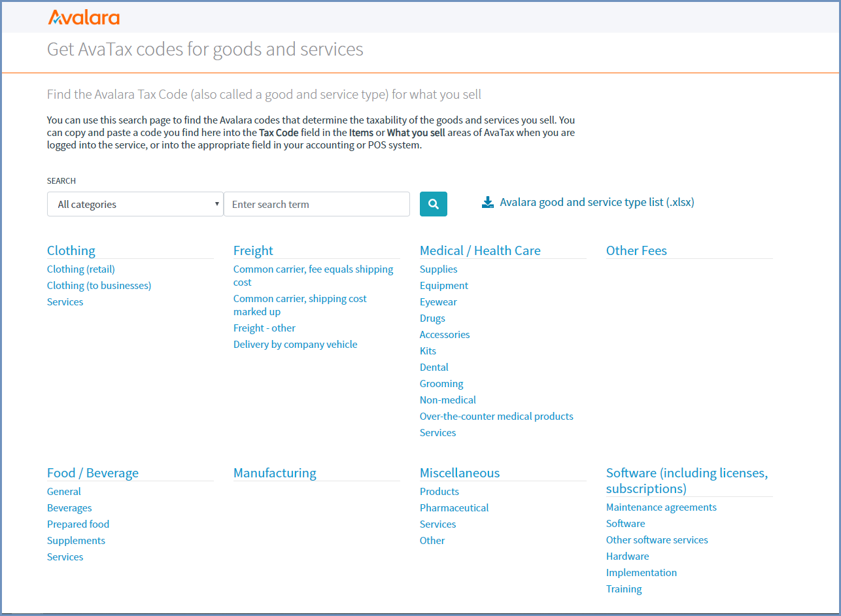This screenshot has width=841, height=616.
Task: Open the Software (including licenses, subscriptions) heading
Action: (x=687, y=481)
